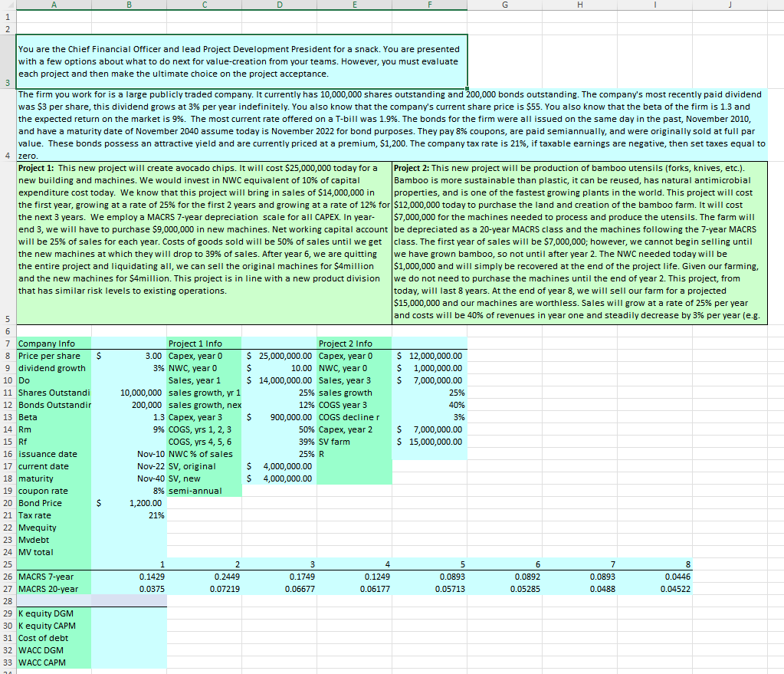
Task: Click the semi-annual label cell
Action: click(204, 491)
